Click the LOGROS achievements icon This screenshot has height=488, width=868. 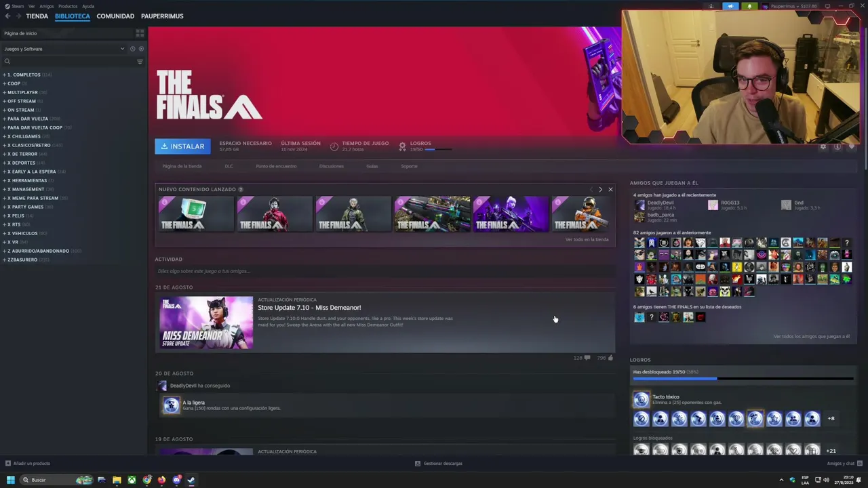click(402, 146)
